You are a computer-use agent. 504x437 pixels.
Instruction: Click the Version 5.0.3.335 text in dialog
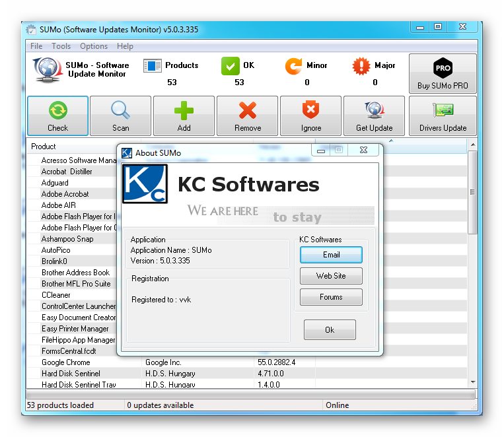coord(161,261)
